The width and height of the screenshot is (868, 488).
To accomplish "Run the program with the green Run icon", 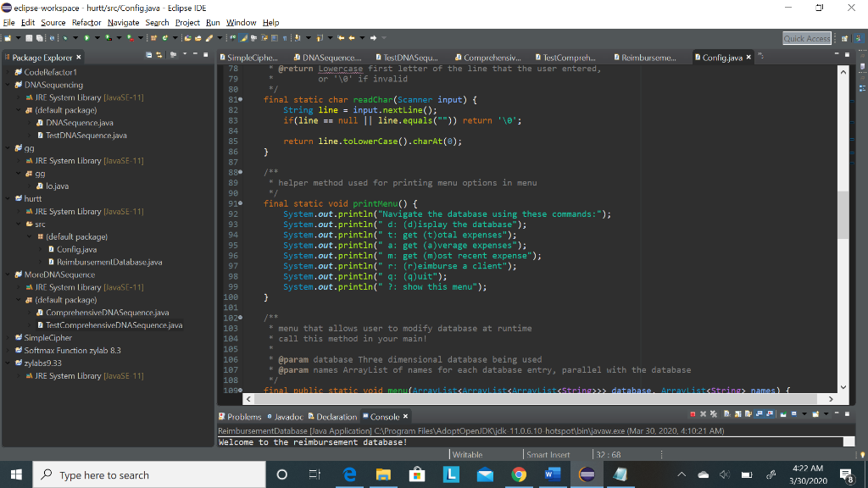I will (x=87, y=38).
